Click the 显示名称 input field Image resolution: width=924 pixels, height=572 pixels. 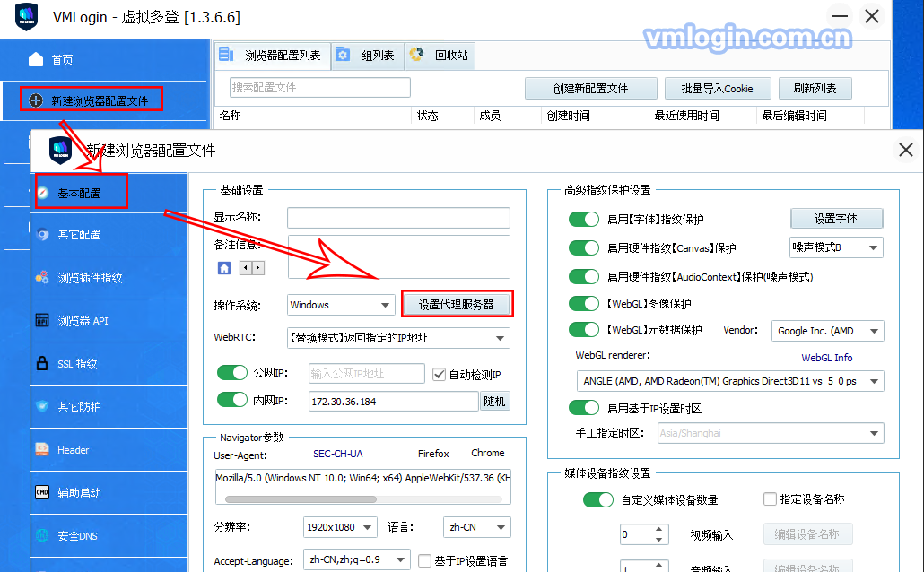tap(398, 217)
